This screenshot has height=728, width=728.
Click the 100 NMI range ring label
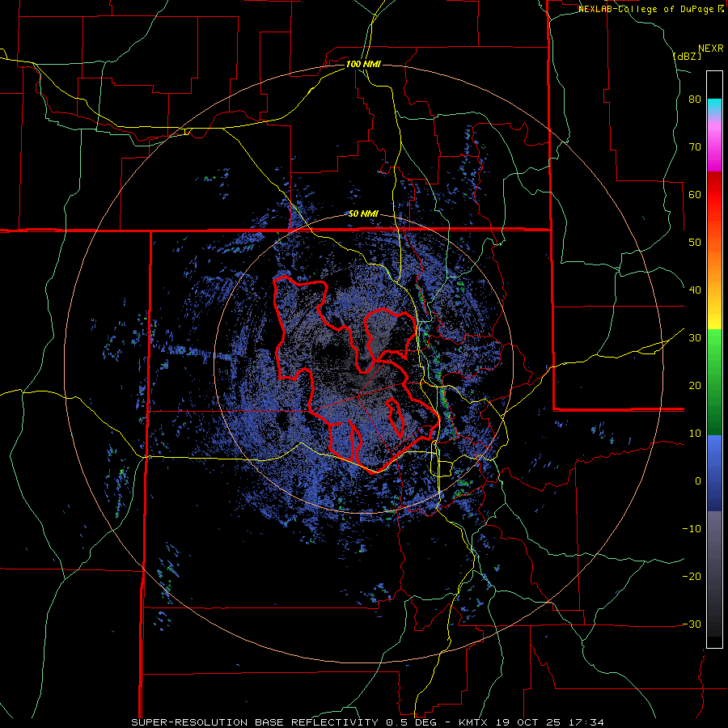pos(363,64)
